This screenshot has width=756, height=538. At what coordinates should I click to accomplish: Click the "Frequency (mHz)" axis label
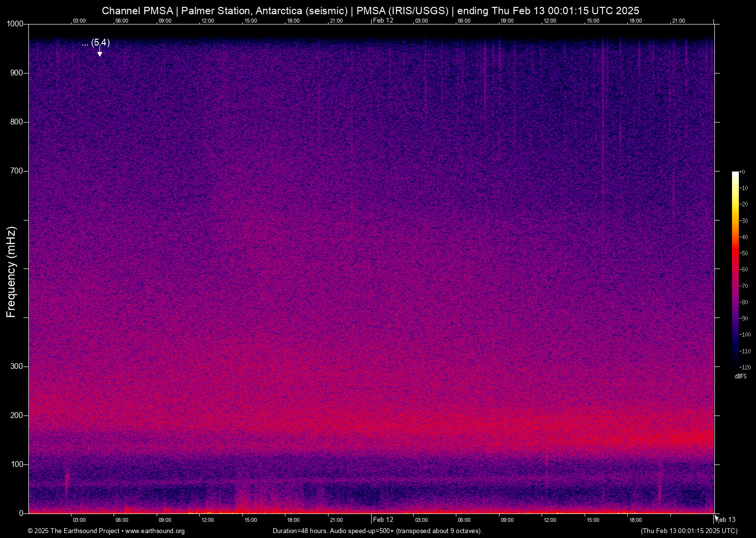tap(11, 272)
